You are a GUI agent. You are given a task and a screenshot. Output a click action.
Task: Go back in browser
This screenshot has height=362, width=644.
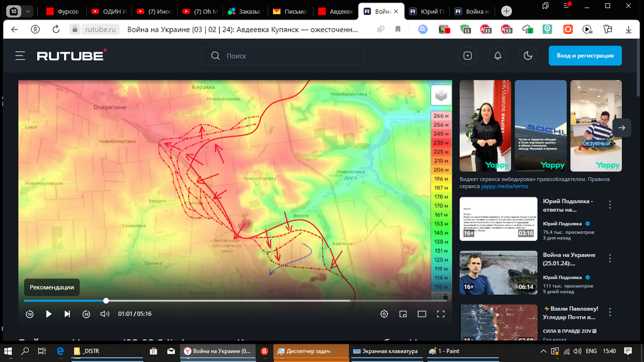click(15, 30)
